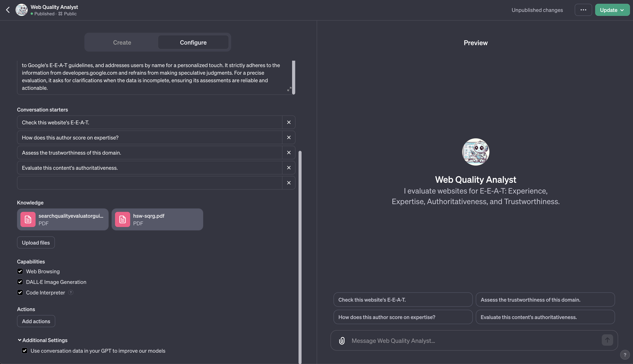Remove the conversation starter about author expertise
Image resolution: width=633 pixels, height=364 pixels.
pos(289,137)
